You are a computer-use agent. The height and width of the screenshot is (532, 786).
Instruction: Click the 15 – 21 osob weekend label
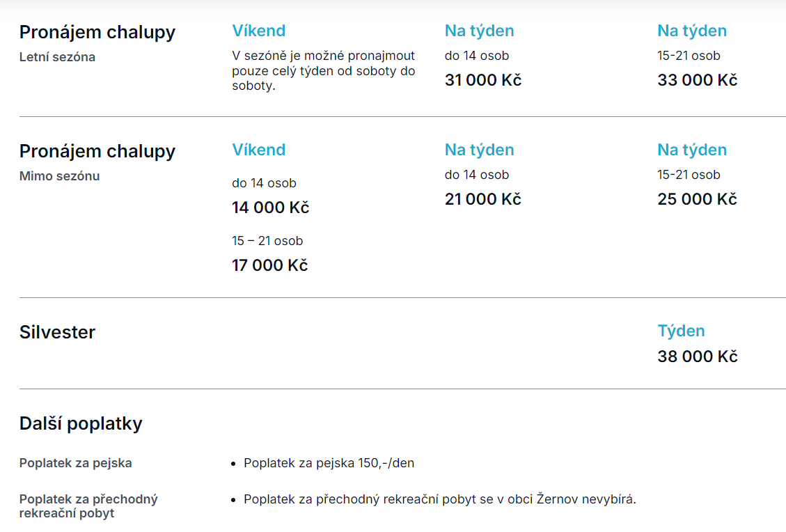pos(267,241)
